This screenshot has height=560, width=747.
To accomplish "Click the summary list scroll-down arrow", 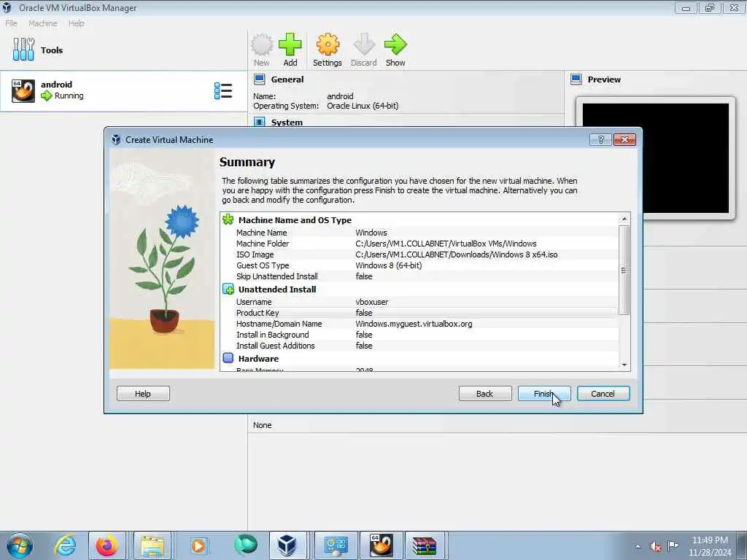I will coord(624,365).
